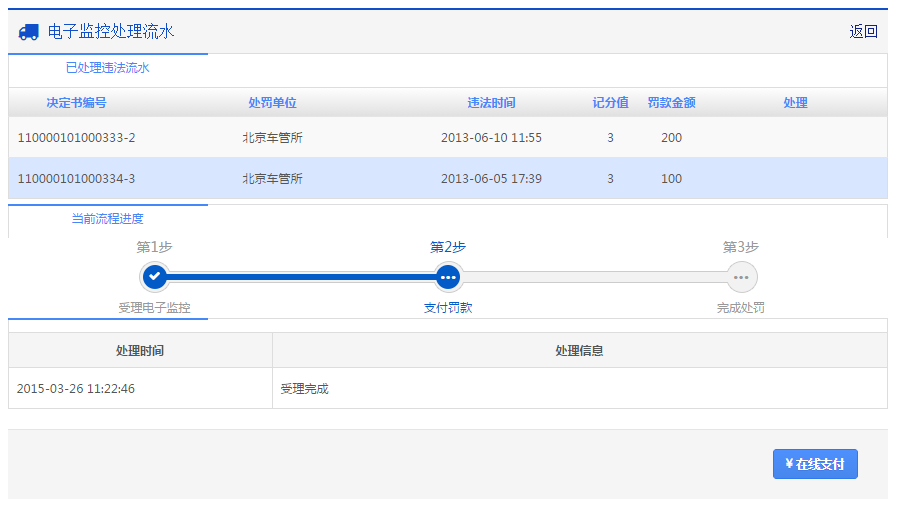Click the step 2 progress circle

point(448,277)
